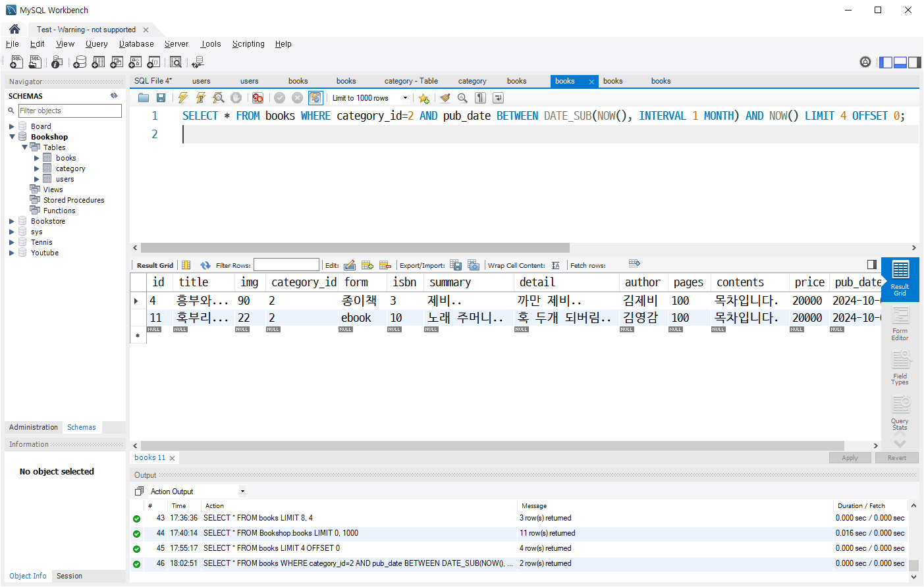
Task: Expand the Tennis schema
Action: (12, 242)
